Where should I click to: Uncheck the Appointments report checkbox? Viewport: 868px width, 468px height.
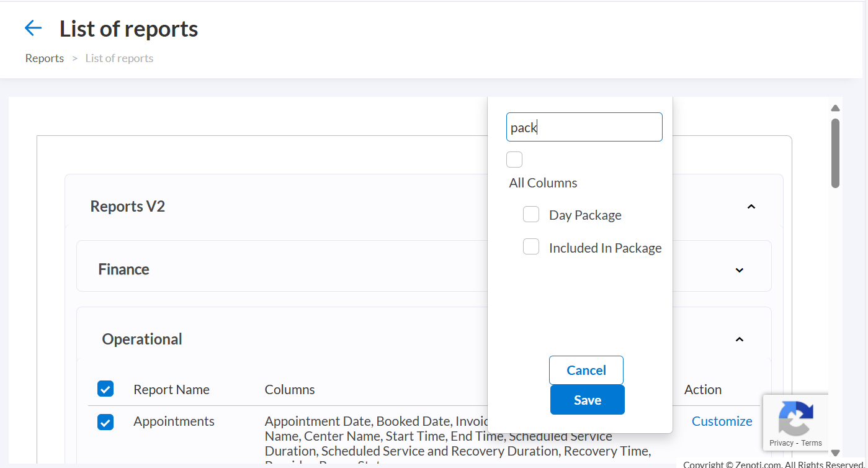click(x=105, y=422)
